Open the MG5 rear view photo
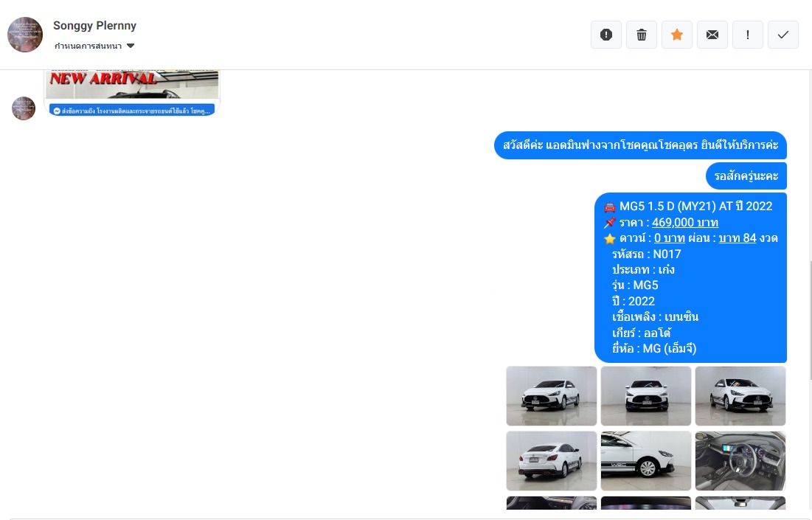This screenshot has height=520, width=812. tap(552, 460)
